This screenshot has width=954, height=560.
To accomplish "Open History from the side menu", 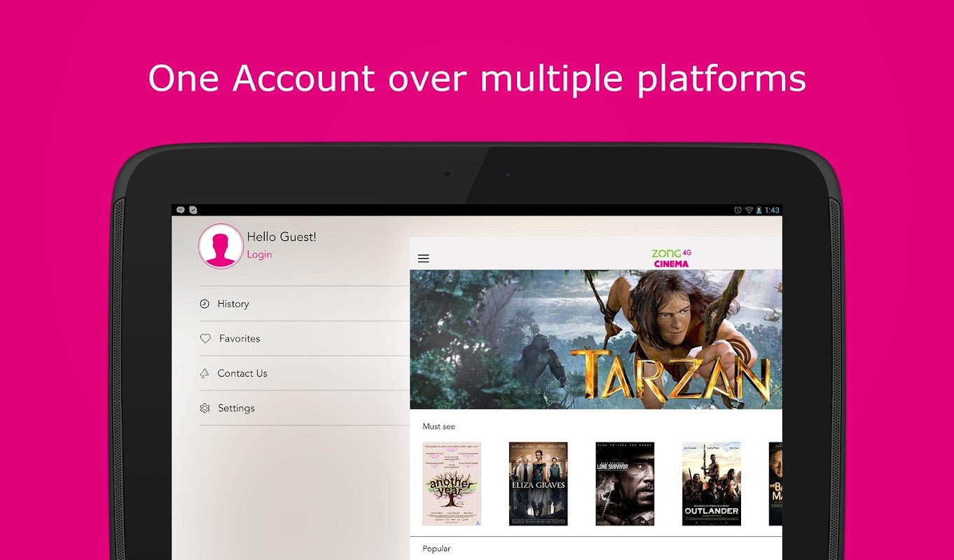I will [x=305, y=304].
